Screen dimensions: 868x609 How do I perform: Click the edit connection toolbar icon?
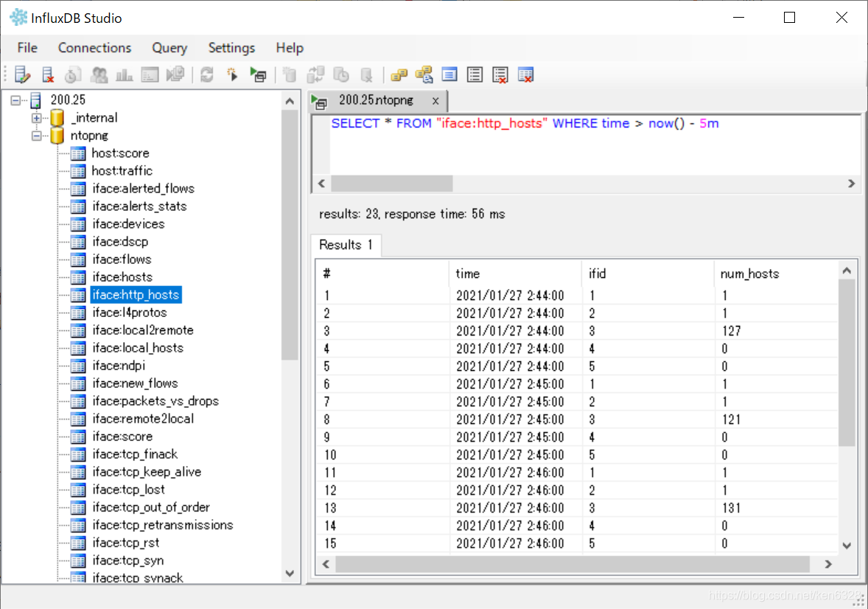[23, 74]
